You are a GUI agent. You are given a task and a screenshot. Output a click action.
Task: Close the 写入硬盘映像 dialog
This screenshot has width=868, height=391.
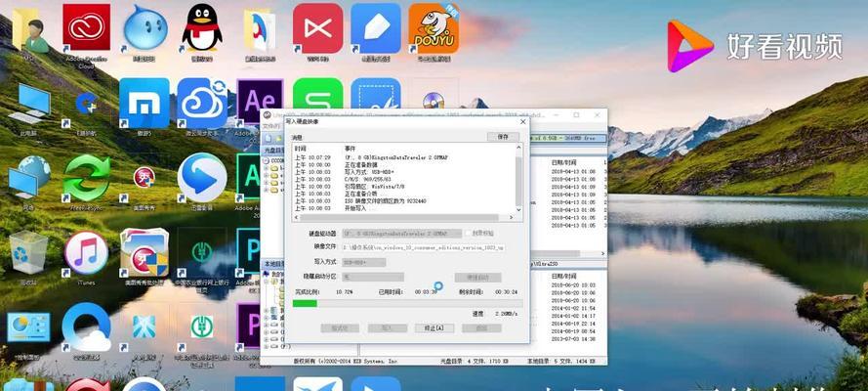pyautogui.click(x=522, y=121)
